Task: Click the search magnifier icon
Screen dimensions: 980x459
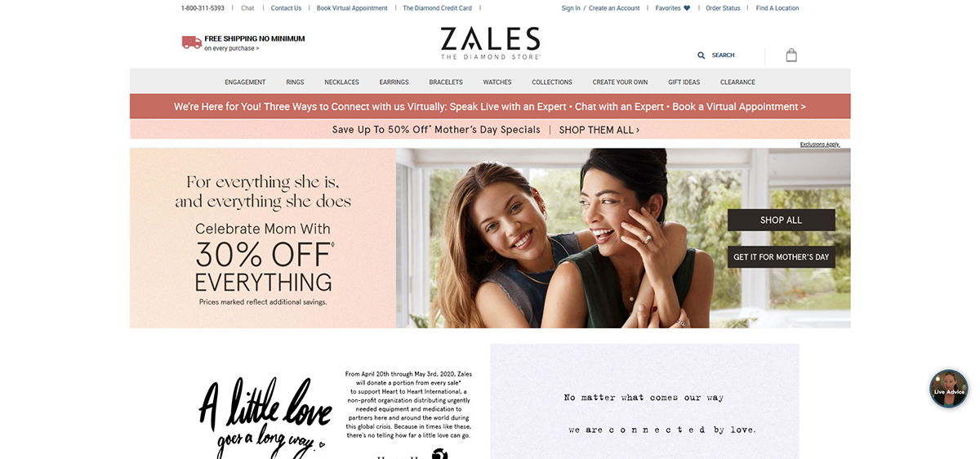Action: pos(701,56)
